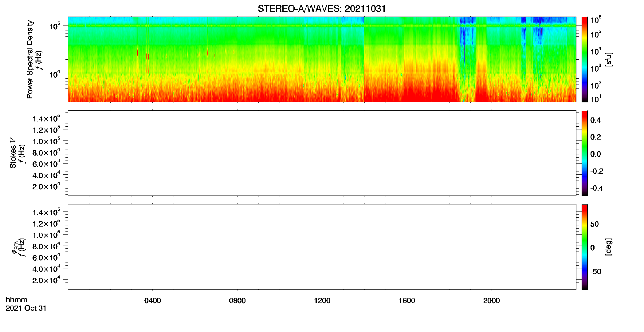Viewport: 644px width, 332px height.
Task: Click the 10^1 label on top color bar
Action: (x=596, y=99)
